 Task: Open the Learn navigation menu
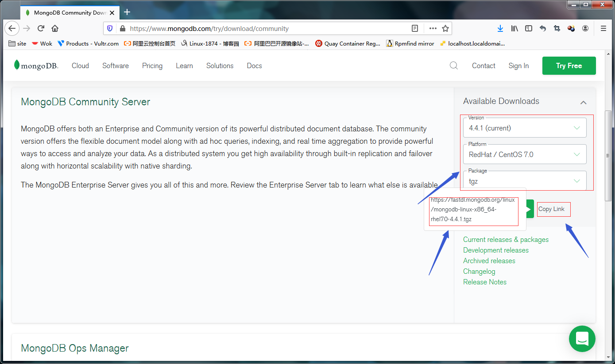[184, 65]
